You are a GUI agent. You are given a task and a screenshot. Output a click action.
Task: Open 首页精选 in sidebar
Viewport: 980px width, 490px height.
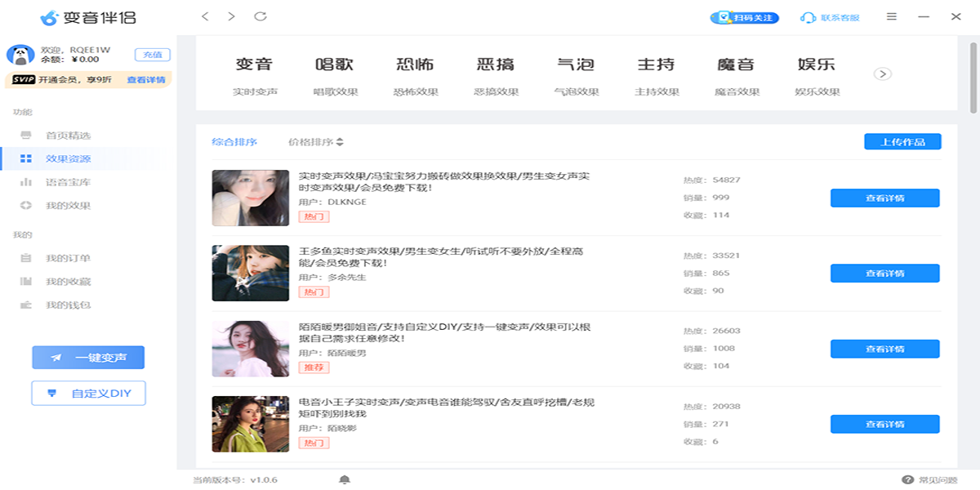point(67,136)
